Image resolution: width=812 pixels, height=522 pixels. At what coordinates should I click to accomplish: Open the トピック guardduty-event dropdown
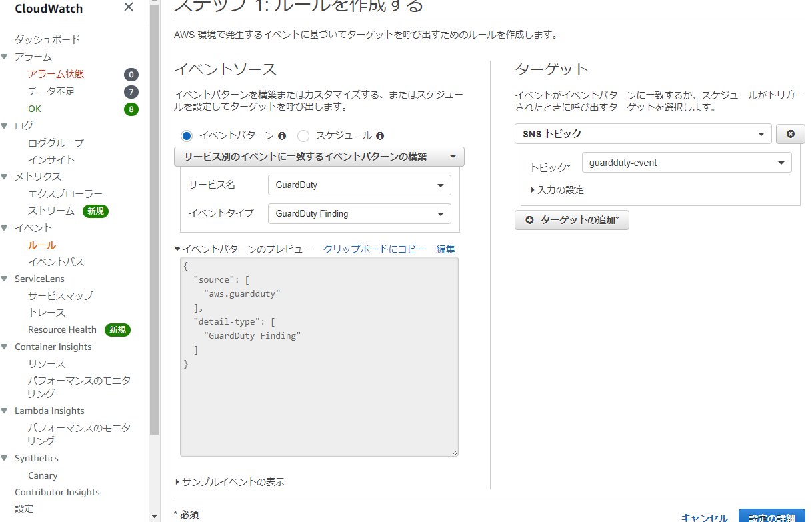[x=686, y=163]
